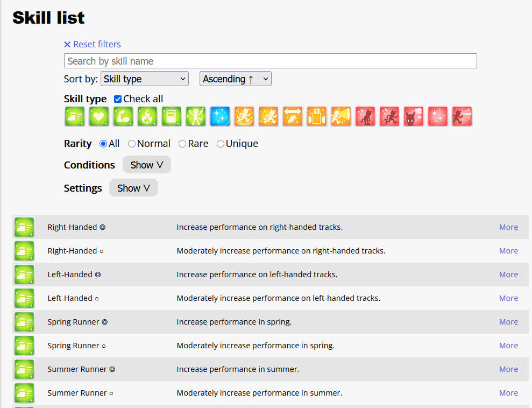Click the Reset filters link

[x=93, y=44]
